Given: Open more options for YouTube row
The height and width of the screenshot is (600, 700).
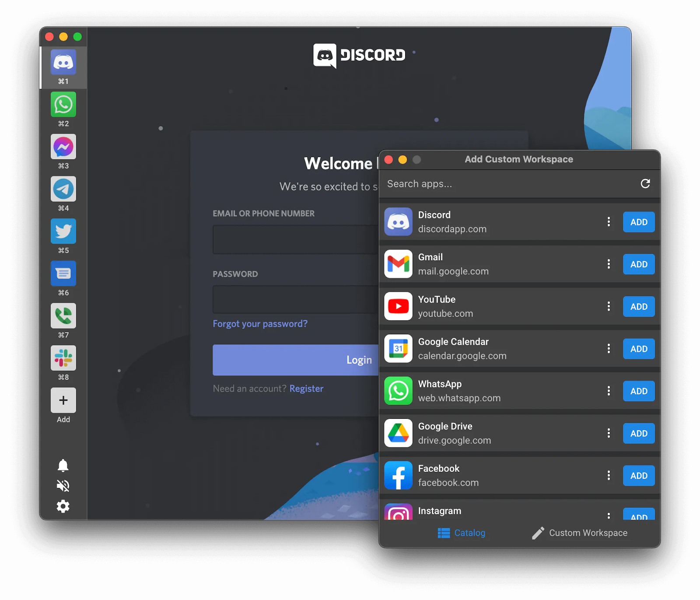Looking at the screenshot, I should click(609, 306).
